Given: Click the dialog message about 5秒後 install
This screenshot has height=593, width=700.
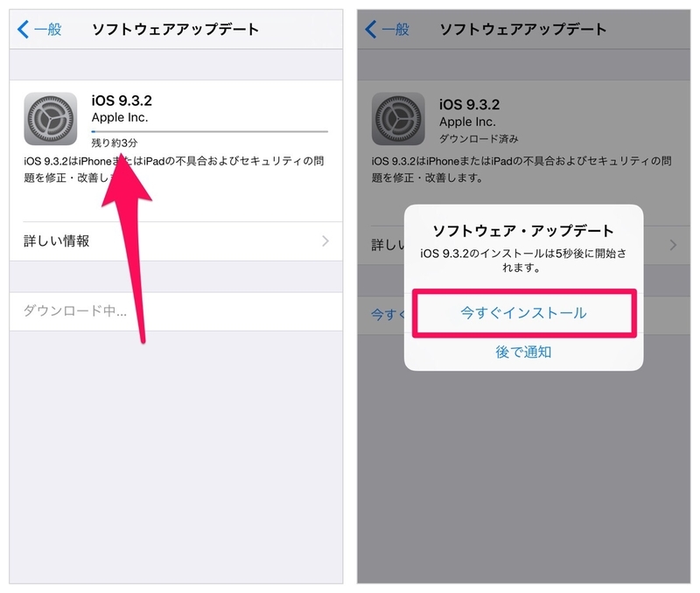Looking at the screenshot, I should [522, 261].
